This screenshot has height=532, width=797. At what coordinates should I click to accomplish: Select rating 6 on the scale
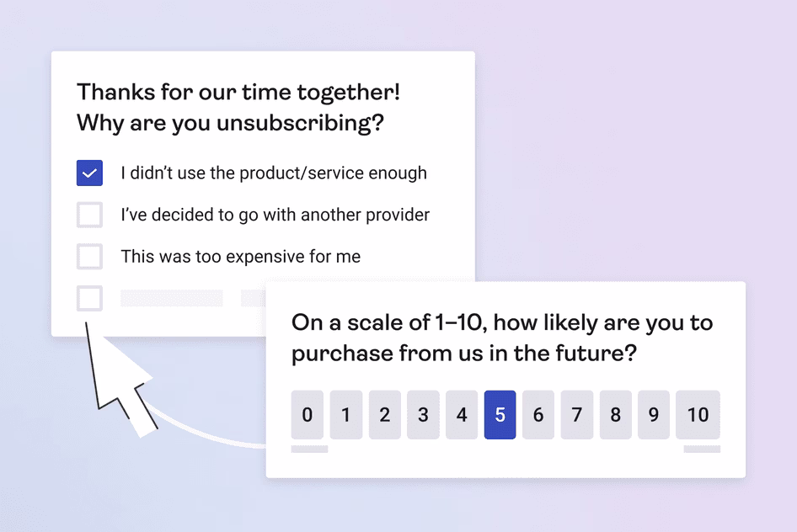pos(538,415)
